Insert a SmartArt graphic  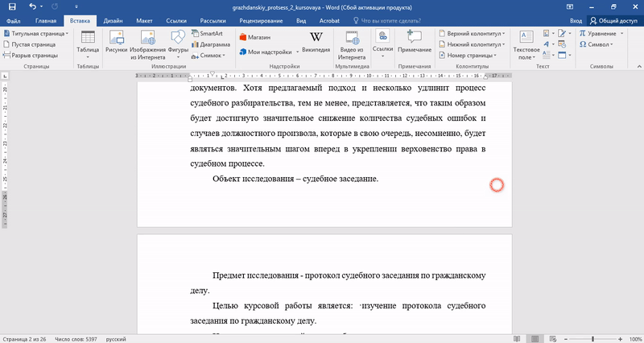[x=207, y=35]
